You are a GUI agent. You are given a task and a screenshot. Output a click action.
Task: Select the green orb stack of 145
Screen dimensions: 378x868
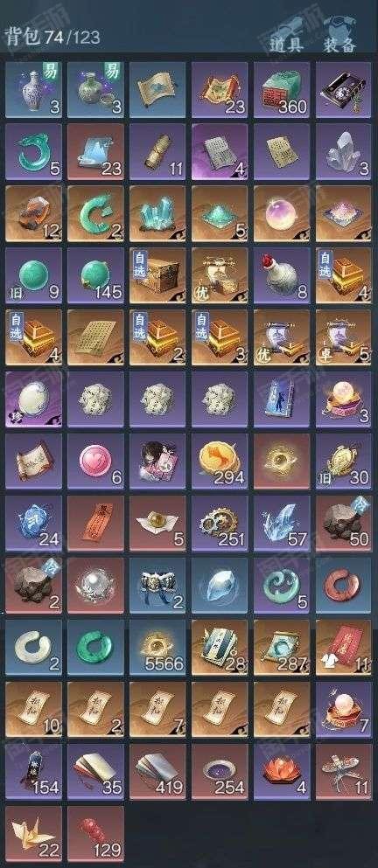tap(95, 275)
